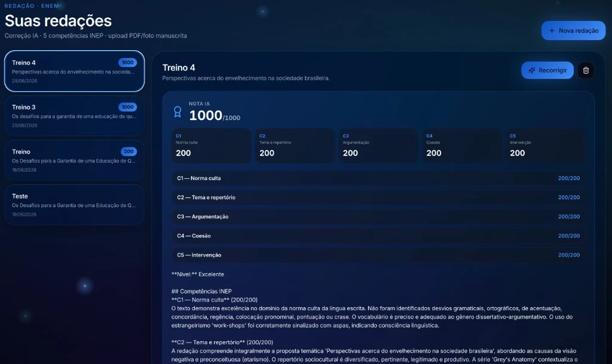Expand the C1 — Norma culta row
Image resolution: width=612 pixels, height=364 pixels.
(x=378, y=178)
